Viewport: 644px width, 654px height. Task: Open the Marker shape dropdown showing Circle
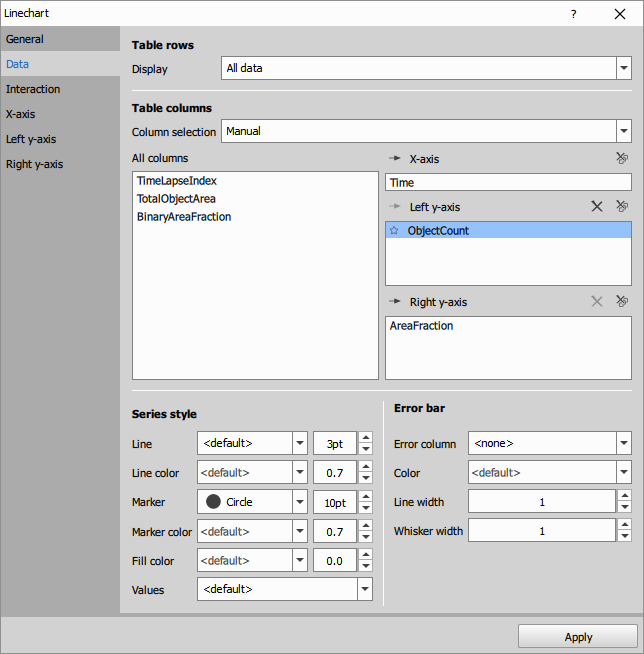click(252, 502)
